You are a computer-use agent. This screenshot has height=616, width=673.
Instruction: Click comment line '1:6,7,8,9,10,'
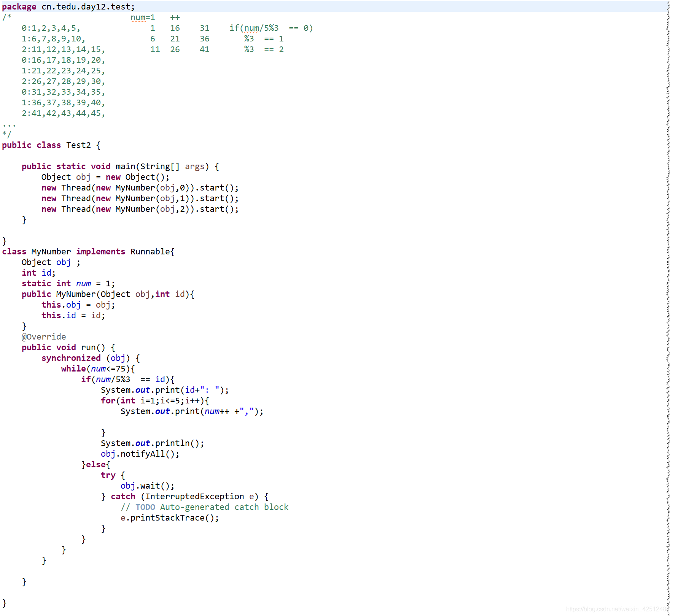coord(53,38)
